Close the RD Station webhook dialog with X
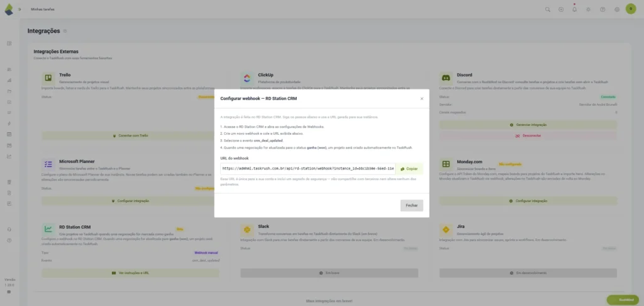 421,99
